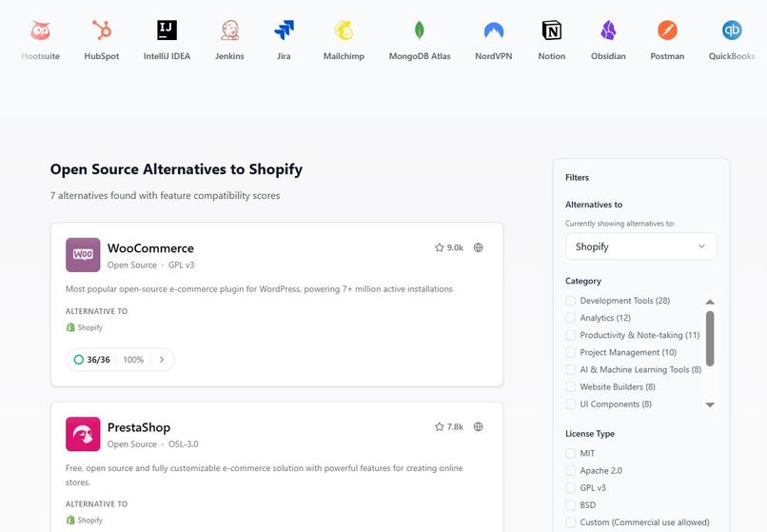
Task: Choose the Jira logo icon
Action: (284, 30)
